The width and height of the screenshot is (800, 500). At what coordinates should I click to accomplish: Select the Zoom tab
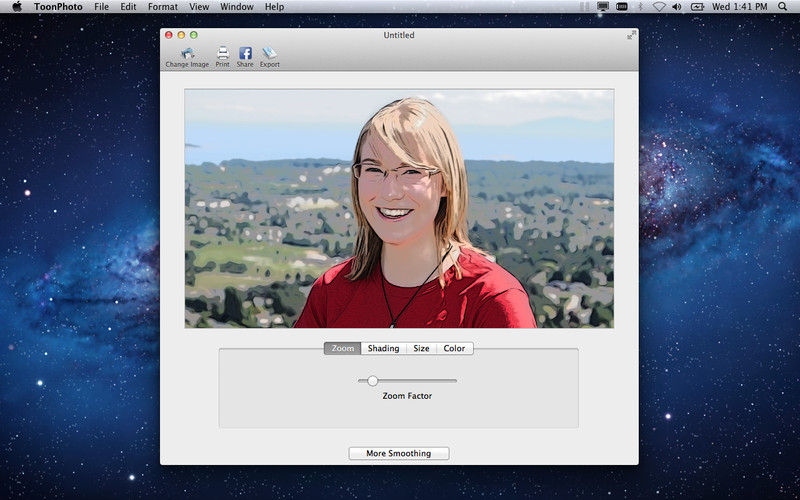[x=342, y=348]
